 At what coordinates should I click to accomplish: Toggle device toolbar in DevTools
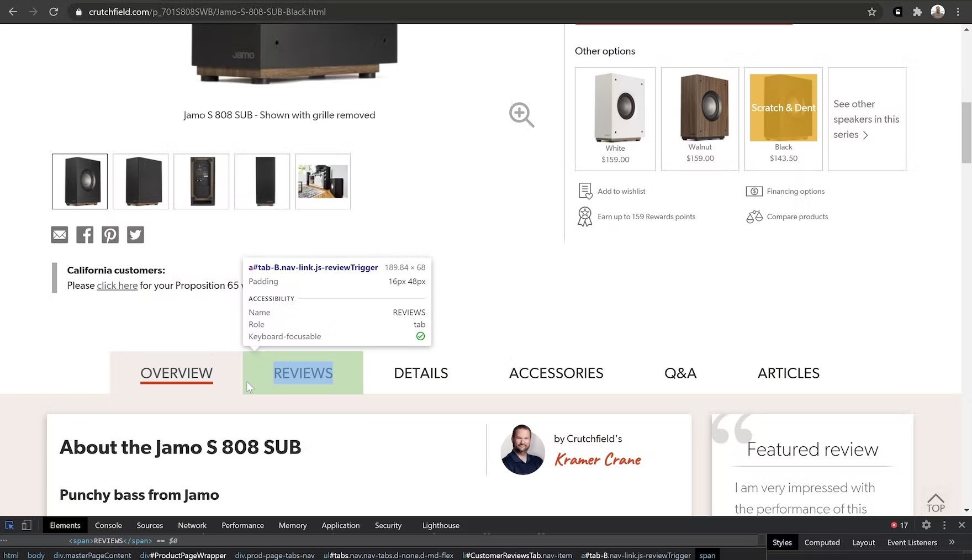(27, 525)
